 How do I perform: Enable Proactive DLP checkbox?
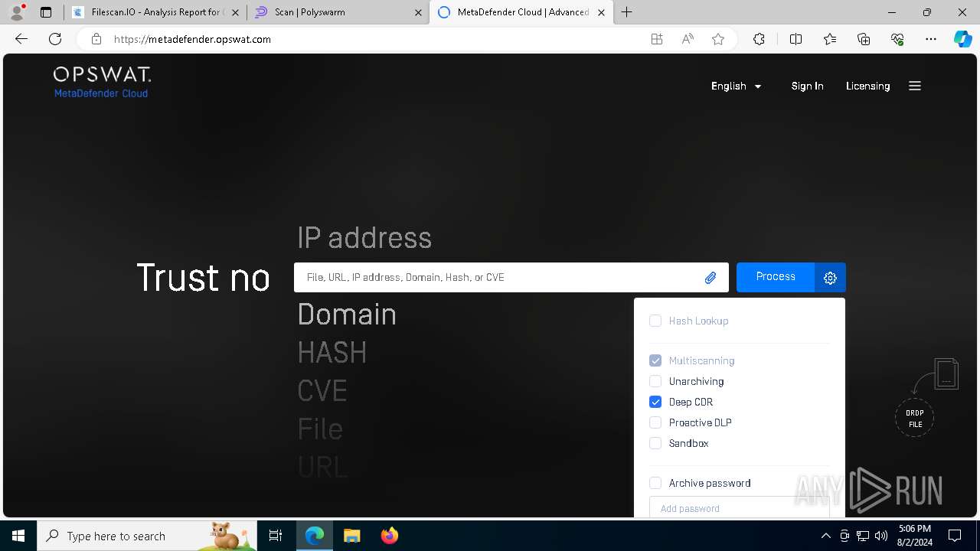655,422
